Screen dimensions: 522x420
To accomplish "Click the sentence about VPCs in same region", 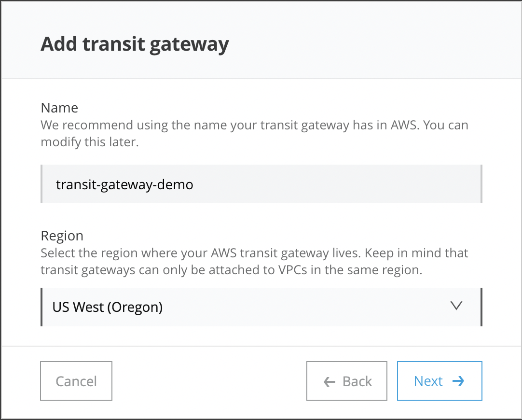I will click(231, 270).
